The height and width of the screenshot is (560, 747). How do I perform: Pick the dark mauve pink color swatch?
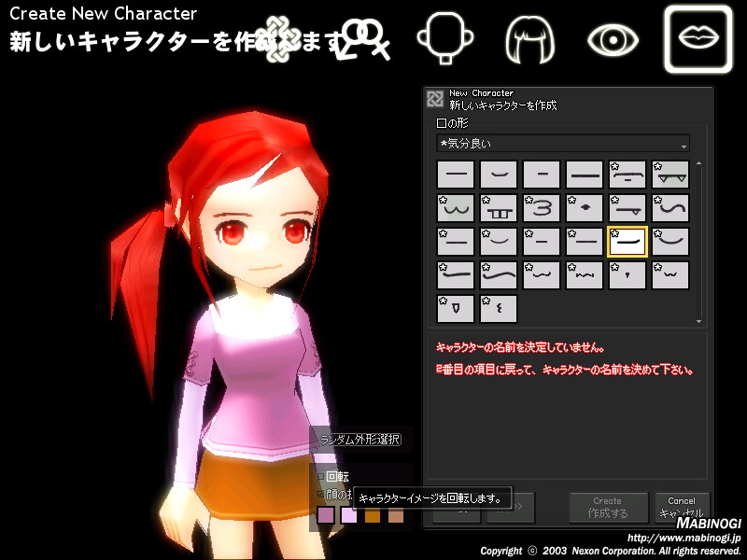326,515
